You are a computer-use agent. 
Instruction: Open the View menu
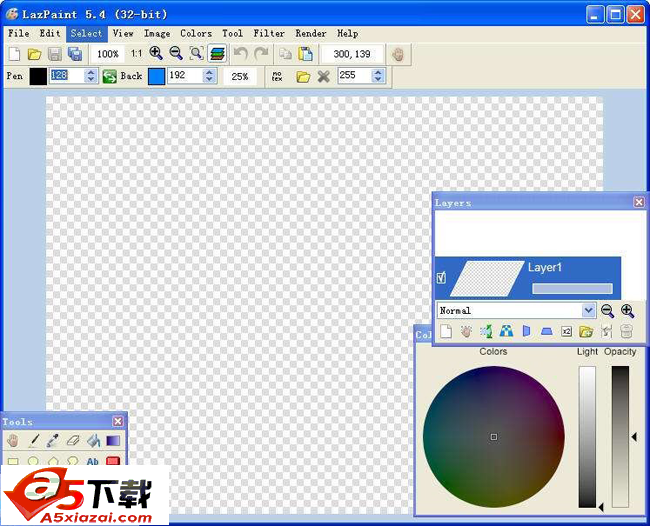tap(123, 34)
